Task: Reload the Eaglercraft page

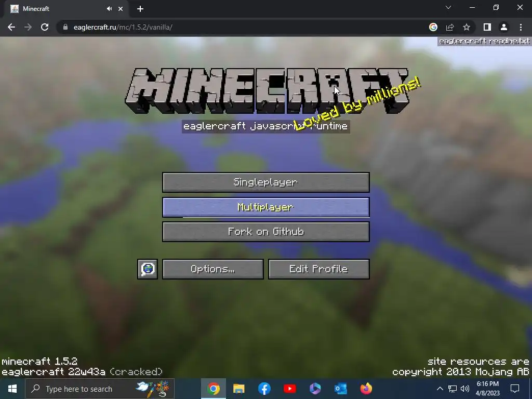Action: coord(45,27)
